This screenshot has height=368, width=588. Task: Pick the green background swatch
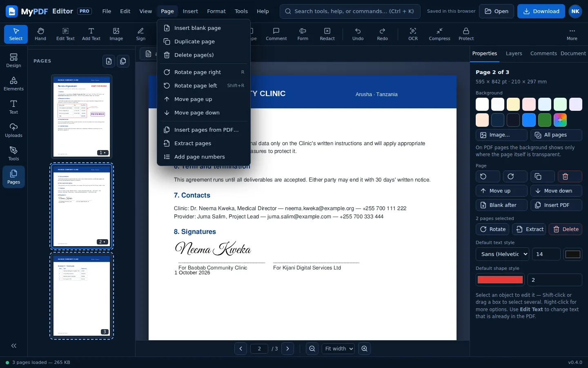(x=545, y=120)
